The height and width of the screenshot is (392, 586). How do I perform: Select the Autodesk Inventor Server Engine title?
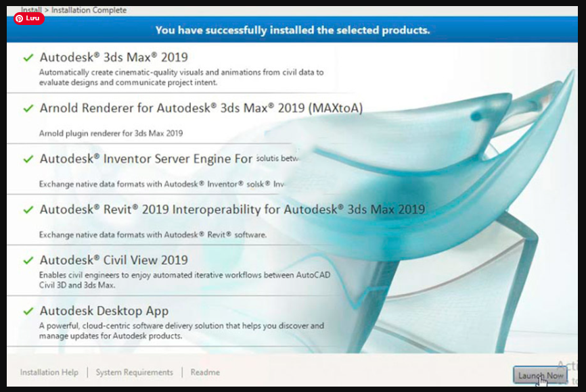pos(145,159)
